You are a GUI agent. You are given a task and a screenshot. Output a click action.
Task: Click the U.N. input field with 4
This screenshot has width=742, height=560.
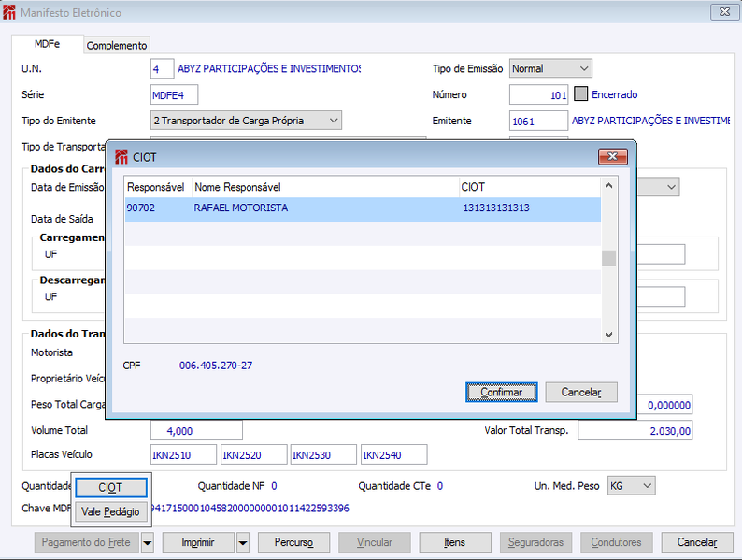[x=162, y=69]
